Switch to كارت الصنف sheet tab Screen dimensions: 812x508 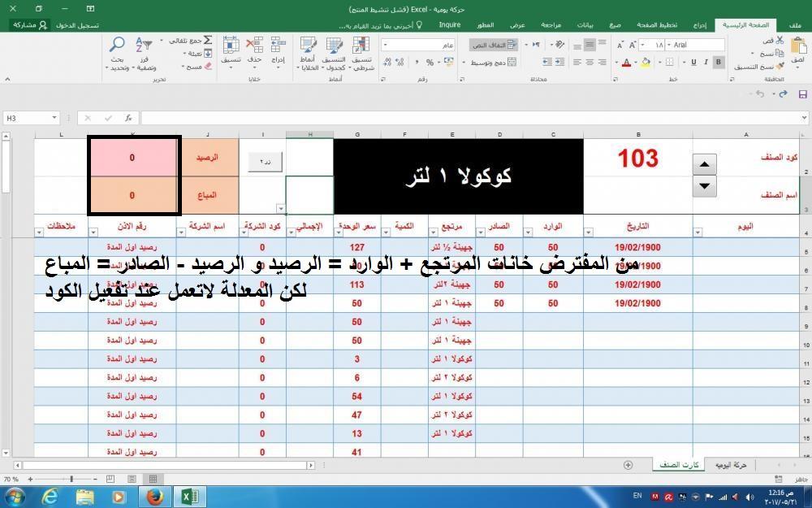point(676,464)
